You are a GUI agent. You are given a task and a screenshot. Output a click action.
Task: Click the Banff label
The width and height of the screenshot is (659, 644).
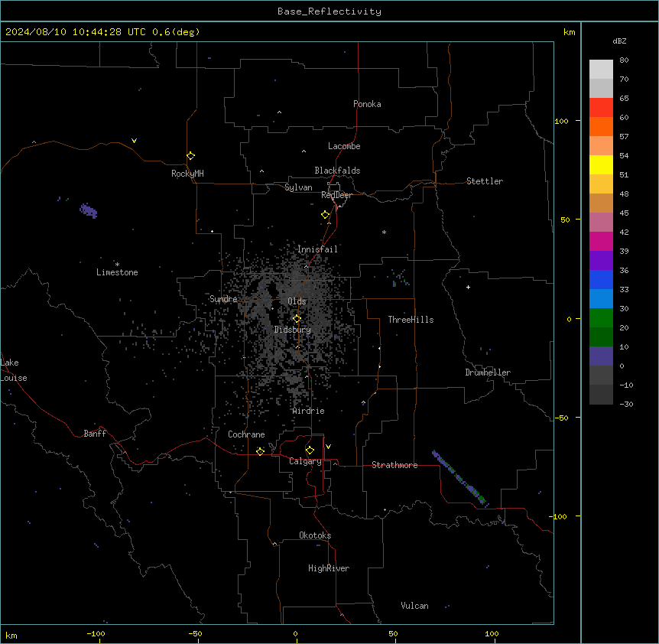(95, 434)
